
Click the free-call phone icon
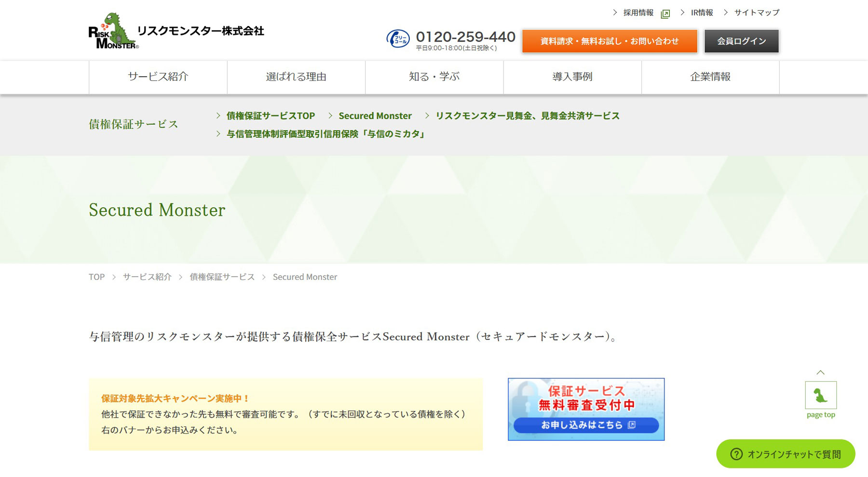[x=398, y=39]
